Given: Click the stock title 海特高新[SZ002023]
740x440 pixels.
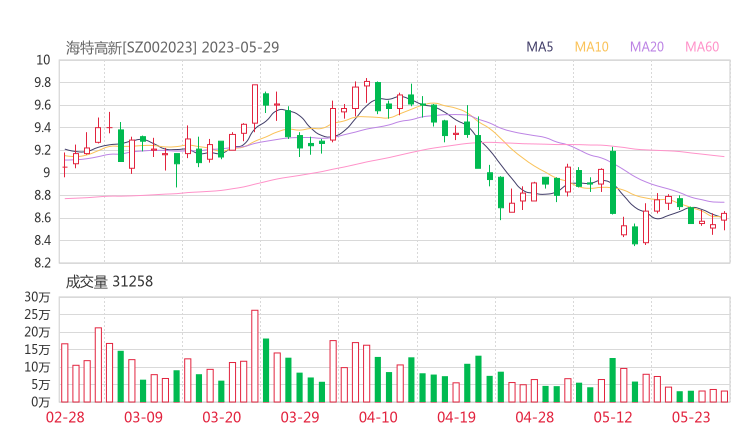Looking at the screenshot, I should tap(133, 47).
